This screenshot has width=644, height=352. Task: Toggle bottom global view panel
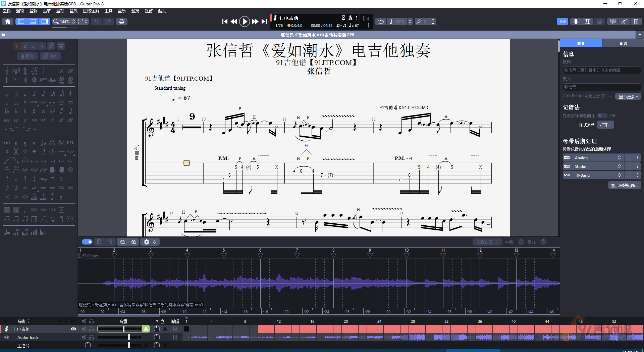33,21
